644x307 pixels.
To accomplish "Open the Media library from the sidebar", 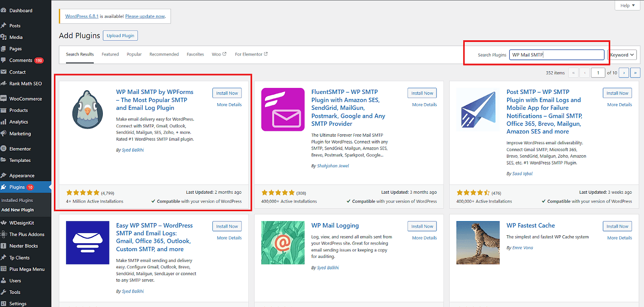I will pos(17,37).
